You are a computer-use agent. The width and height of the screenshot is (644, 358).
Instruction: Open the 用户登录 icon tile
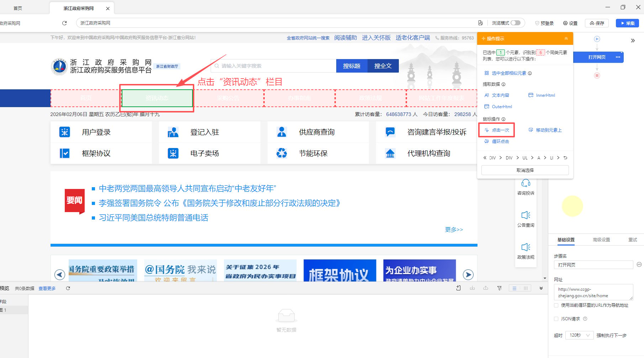(64, 132)
